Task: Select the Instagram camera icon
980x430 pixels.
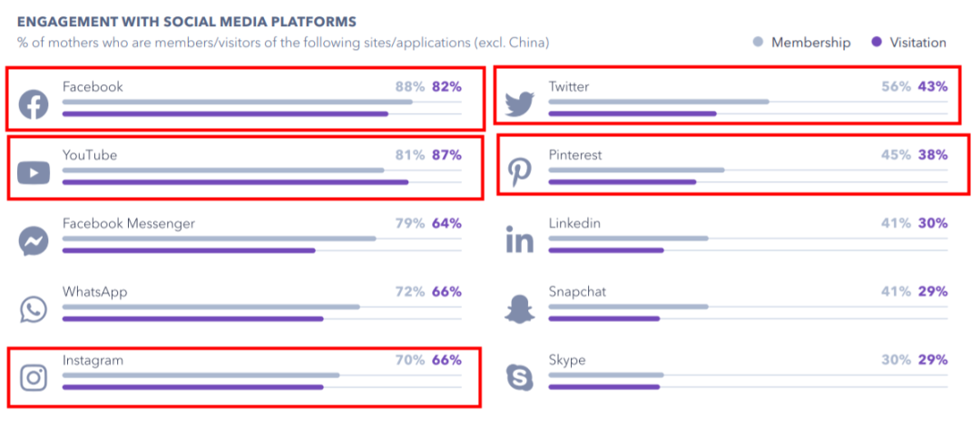Action: click(34, 376)
